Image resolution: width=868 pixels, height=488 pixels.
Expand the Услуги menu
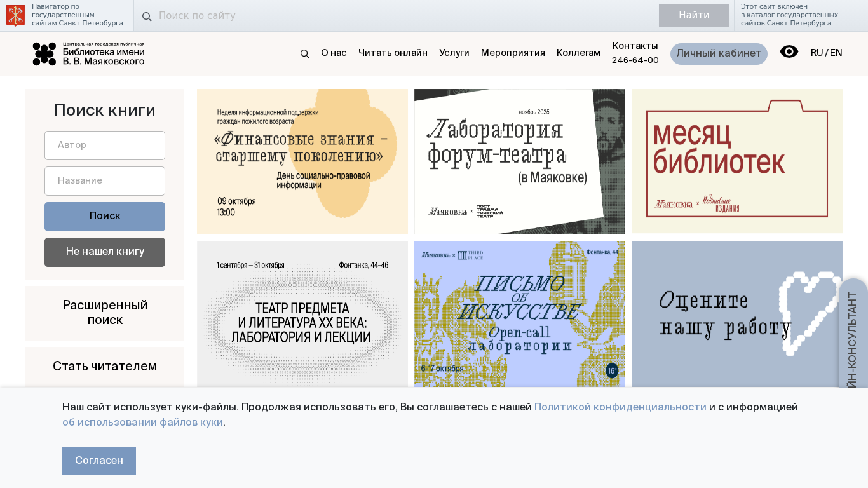pos(454,53)
